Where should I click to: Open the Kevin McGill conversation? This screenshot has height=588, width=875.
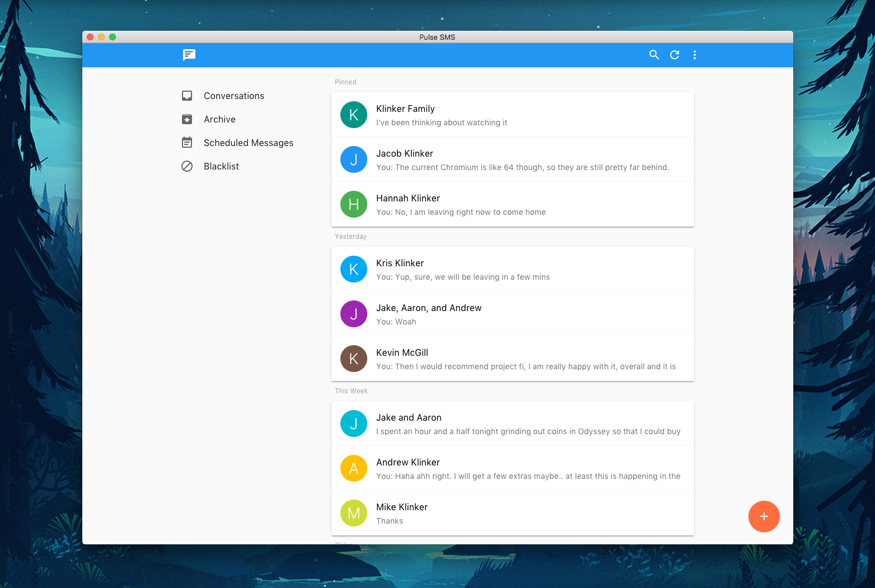(x=513, y=359)
